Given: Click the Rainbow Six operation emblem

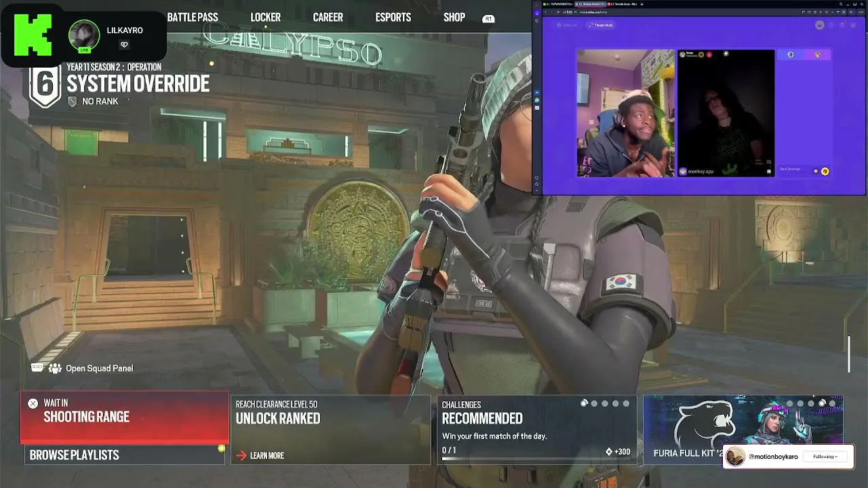Looking at the screenshot, I should coord(45,87).
